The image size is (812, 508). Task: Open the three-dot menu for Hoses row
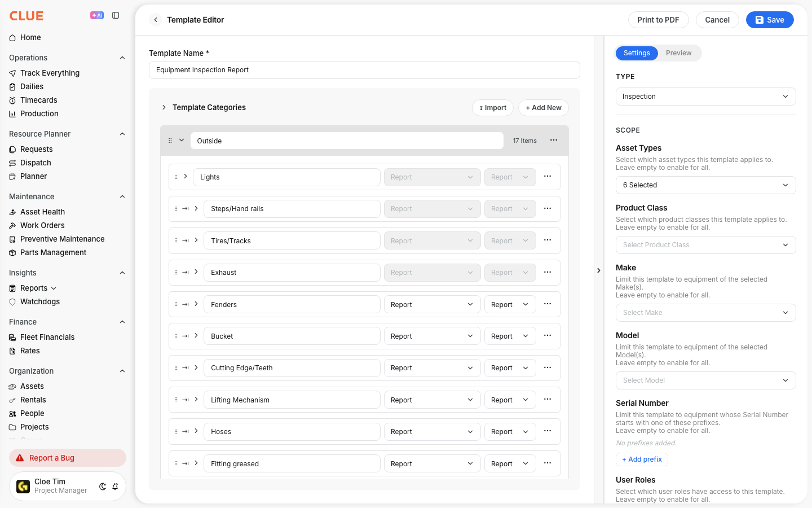tap(548, 431)
